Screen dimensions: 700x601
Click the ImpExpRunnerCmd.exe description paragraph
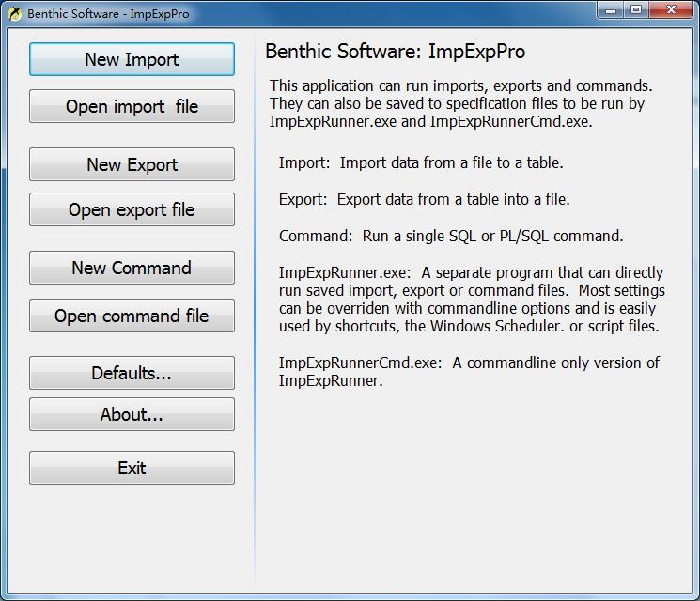(x=469, y=371)
